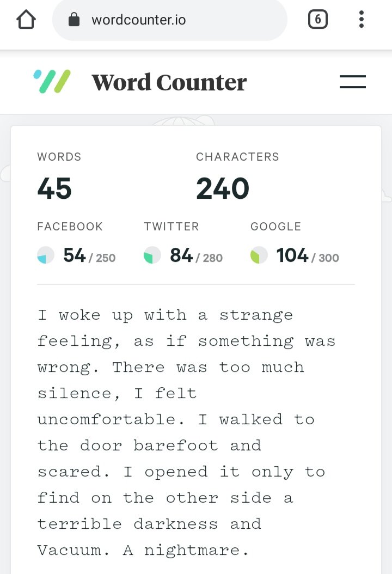This screenshot has height=574, width=392.
Task: Click the FACEBOOK label
Action: [x=70, y=226]
